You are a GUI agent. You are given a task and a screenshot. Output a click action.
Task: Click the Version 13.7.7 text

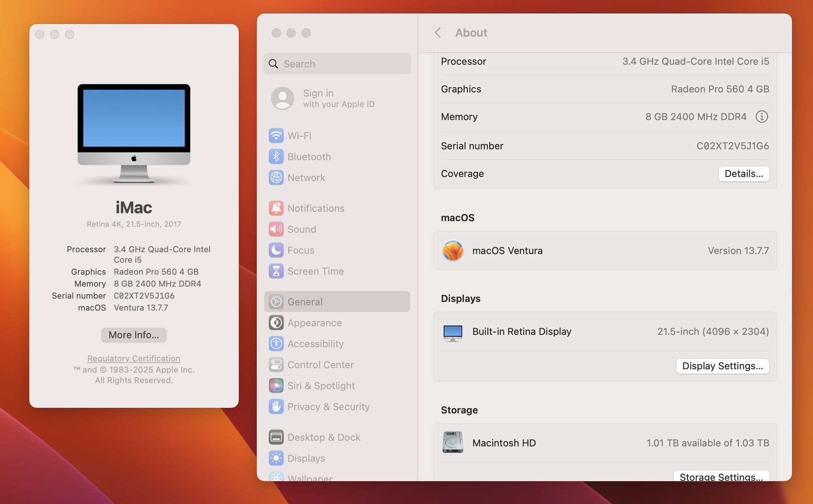pyautogui.click(x=738, y=250)
